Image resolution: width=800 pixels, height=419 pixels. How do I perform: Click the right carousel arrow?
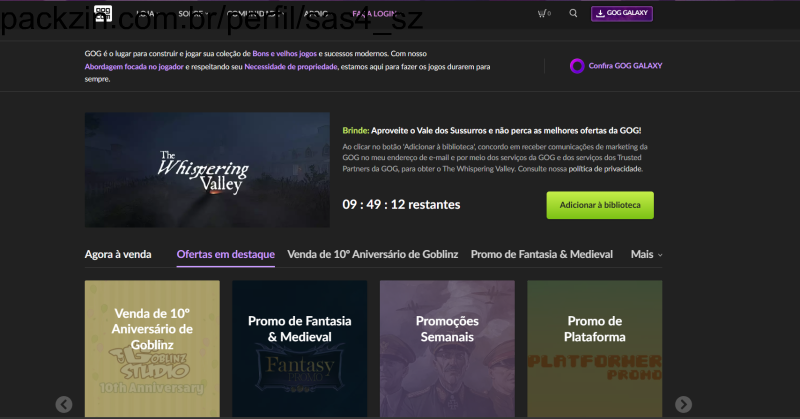(683, 404)
